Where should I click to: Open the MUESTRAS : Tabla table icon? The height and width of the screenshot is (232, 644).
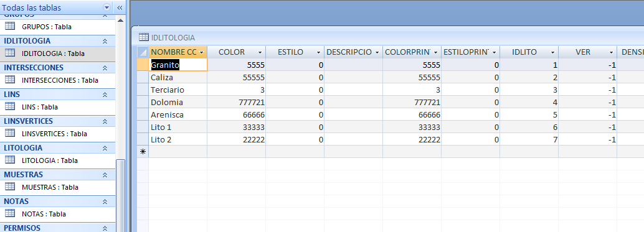10,187
